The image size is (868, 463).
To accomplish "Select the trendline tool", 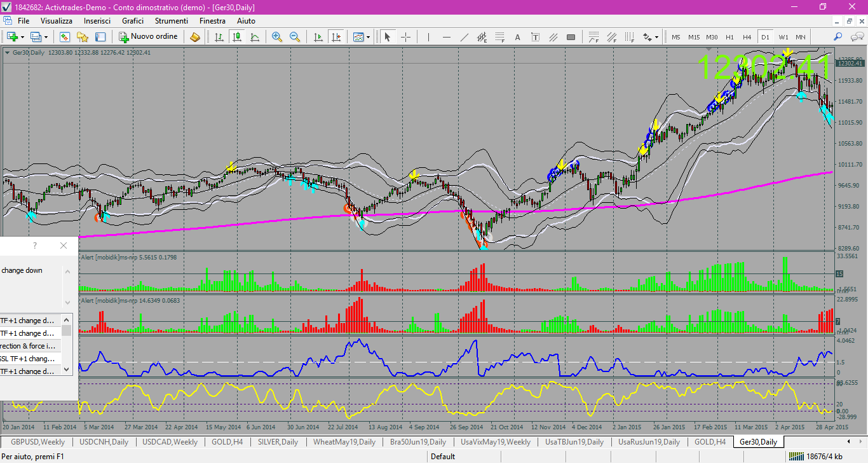I will pyautogui.click(x=465, y=37).
